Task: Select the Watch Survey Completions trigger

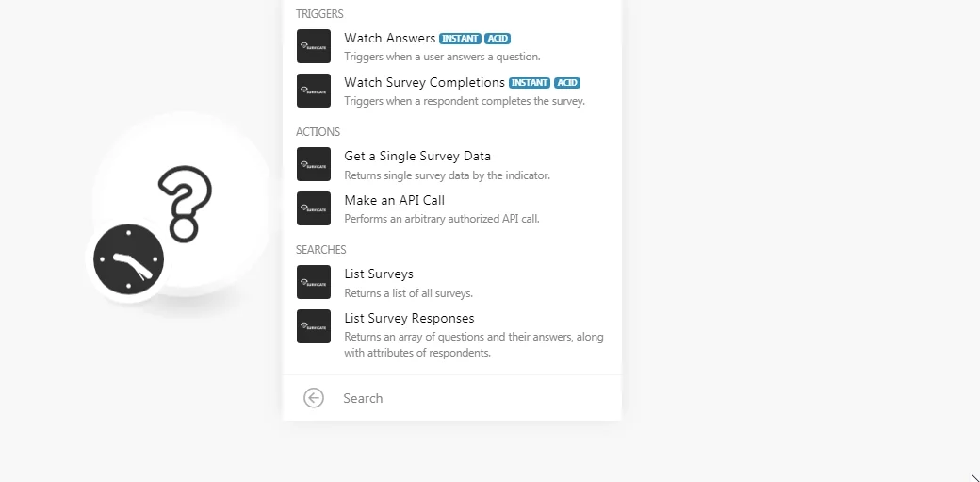Action: coord(452,91)
